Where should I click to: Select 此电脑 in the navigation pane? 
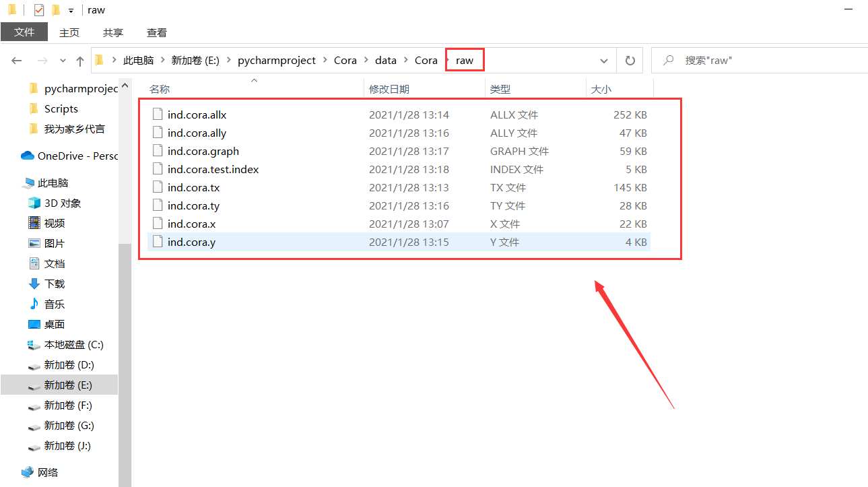tap(53, 183)
